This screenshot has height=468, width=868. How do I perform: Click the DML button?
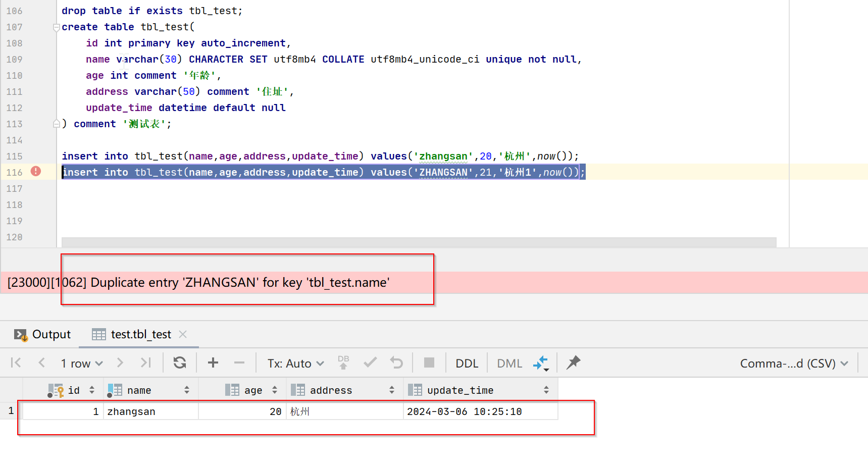coord(509,363)
